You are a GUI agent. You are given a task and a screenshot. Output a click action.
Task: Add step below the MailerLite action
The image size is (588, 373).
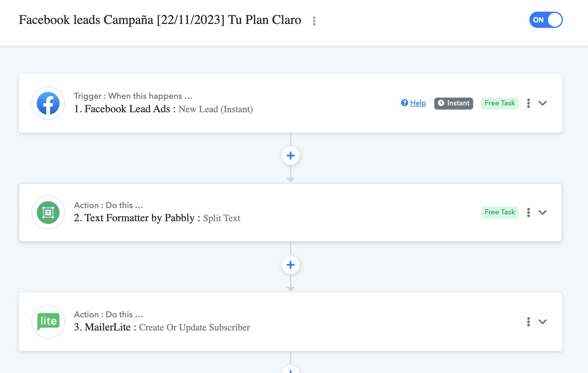[290, 370]
